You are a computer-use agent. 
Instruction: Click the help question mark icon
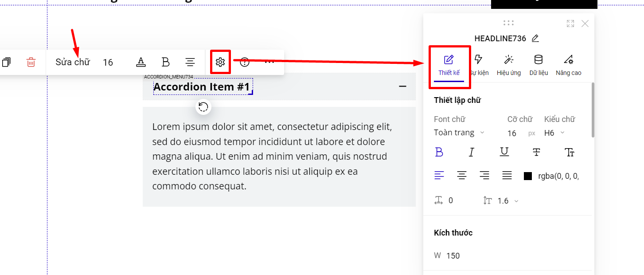[245, 62]
